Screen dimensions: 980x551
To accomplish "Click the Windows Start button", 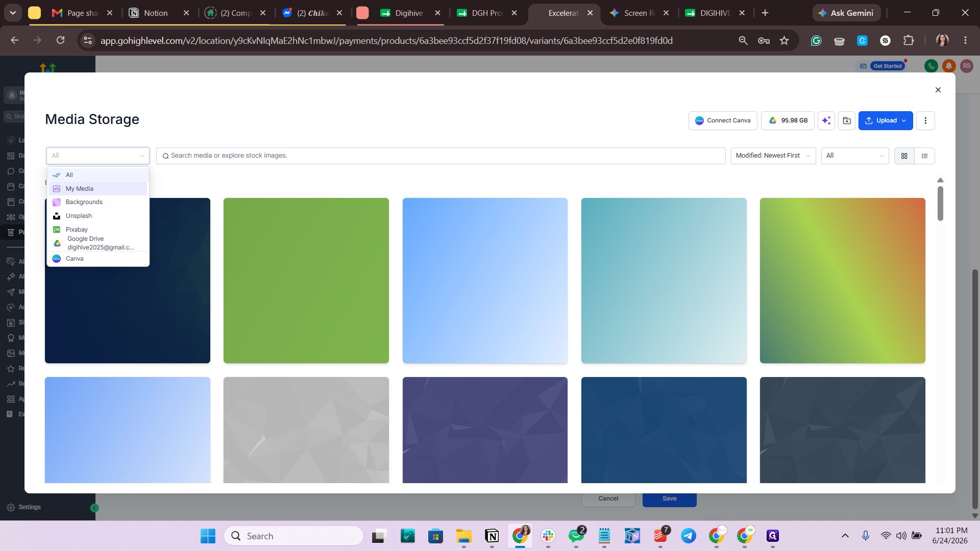I will pos(208,536).
